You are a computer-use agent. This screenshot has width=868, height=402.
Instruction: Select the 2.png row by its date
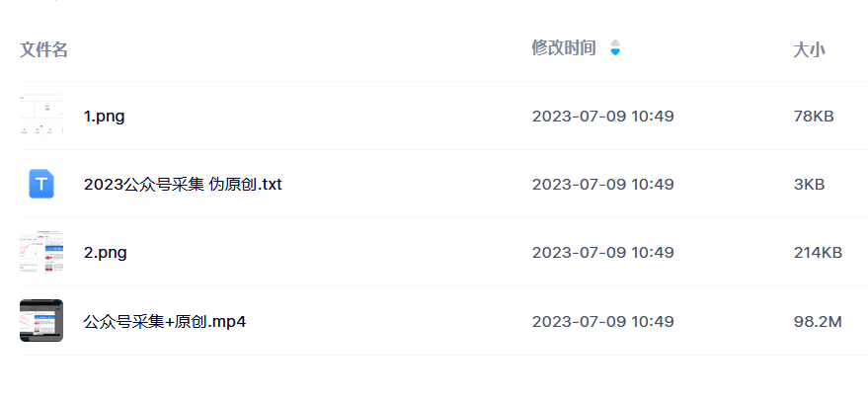pyautogui.click(x=602, y=253)
